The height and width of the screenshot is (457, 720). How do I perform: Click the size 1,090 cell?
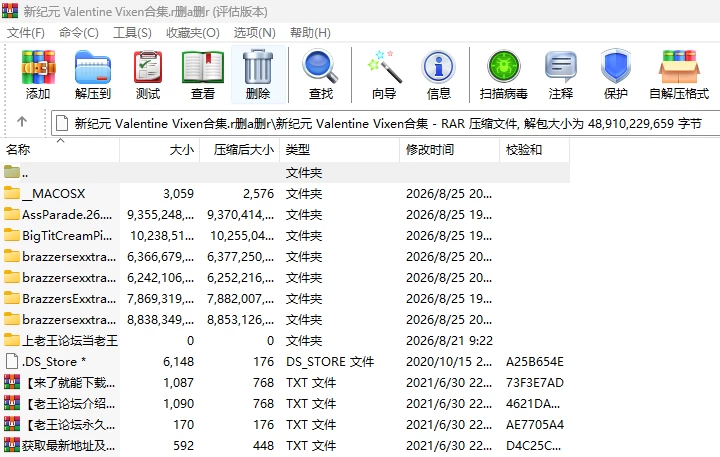click(x=179, y=404)
